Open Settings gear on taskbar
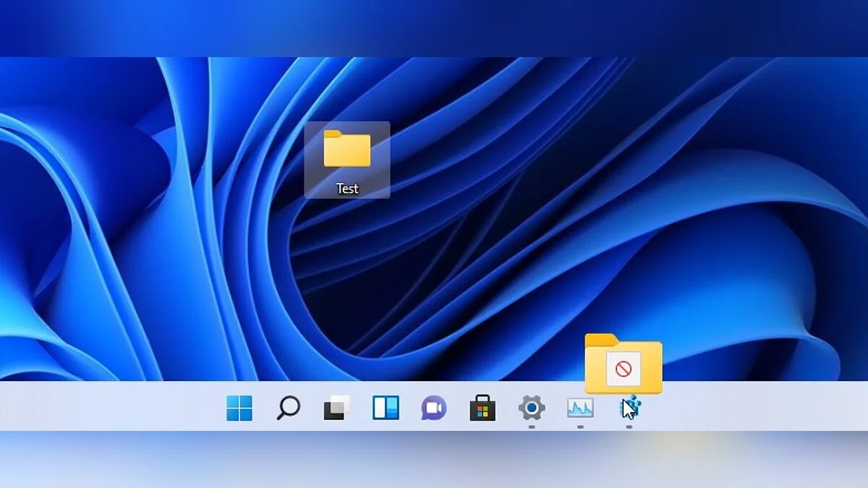This screenshot has width=868, height=488. click(x=532, y=408)
